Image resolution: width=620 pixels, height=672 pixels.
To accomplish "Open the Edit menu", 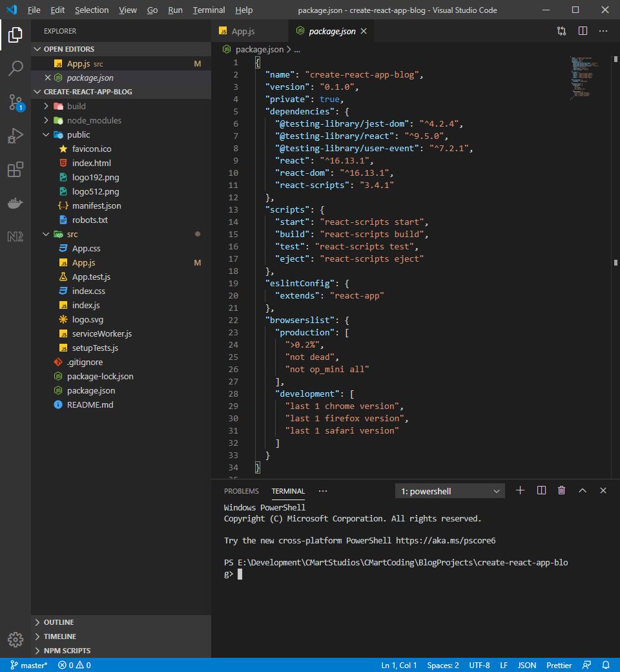I will 57,10.
